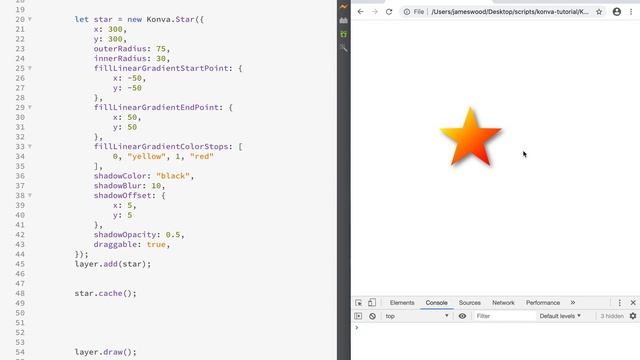Go back in the browser
The width and height of the screenshot is (640, 360).
pos(360,12)
